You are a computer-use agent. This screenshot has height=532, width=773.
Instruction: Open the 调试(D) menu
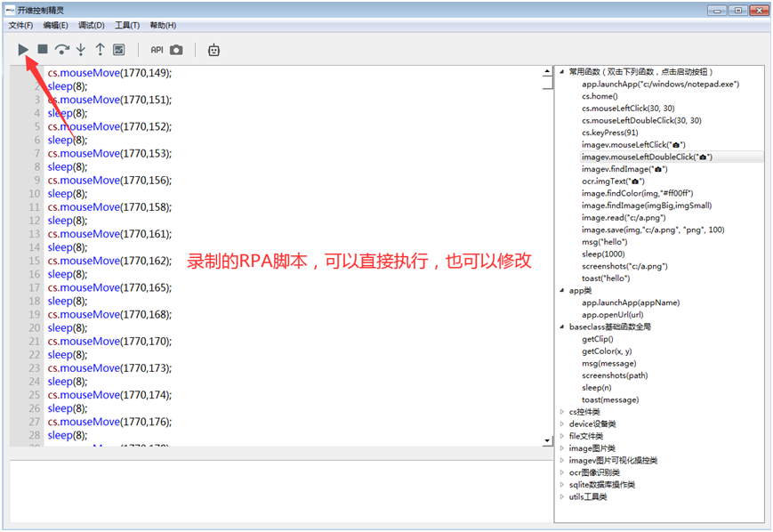(x=92, y=25)
